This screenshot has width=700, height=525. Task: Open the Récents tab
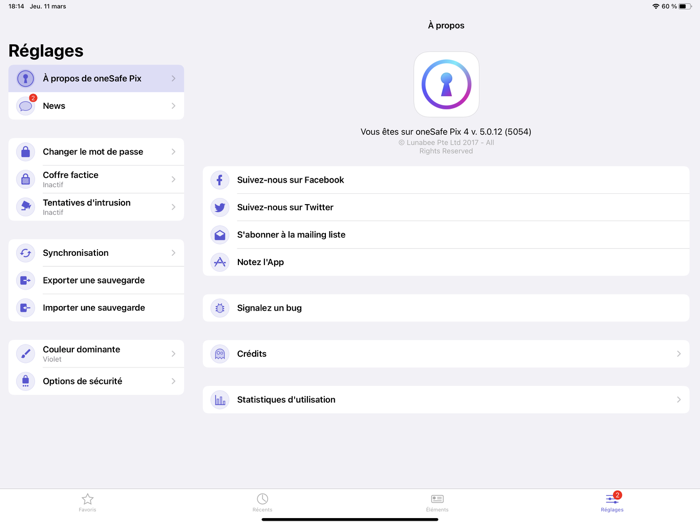click(262, 502)
